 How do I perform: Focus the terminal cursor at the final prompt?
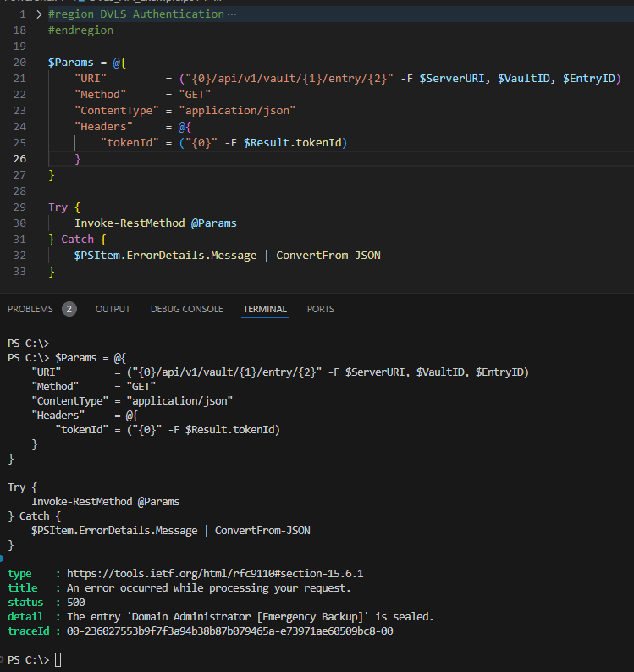(x=58, y=659)
